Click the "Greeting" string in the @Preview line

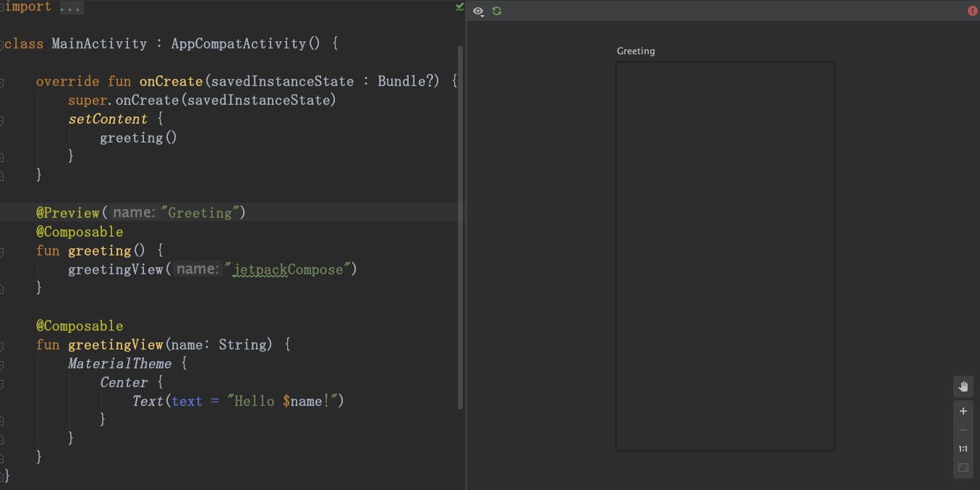200,213
